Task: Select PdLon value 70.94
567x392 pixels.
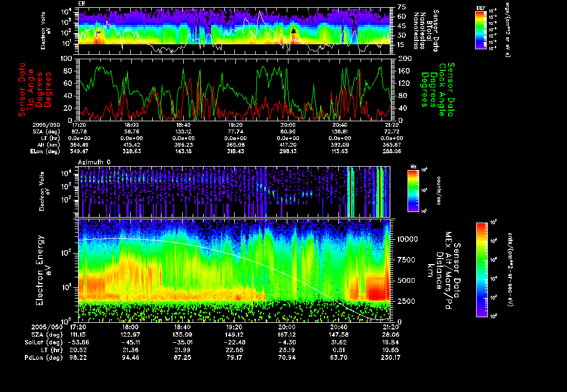Action: [287, 358]
